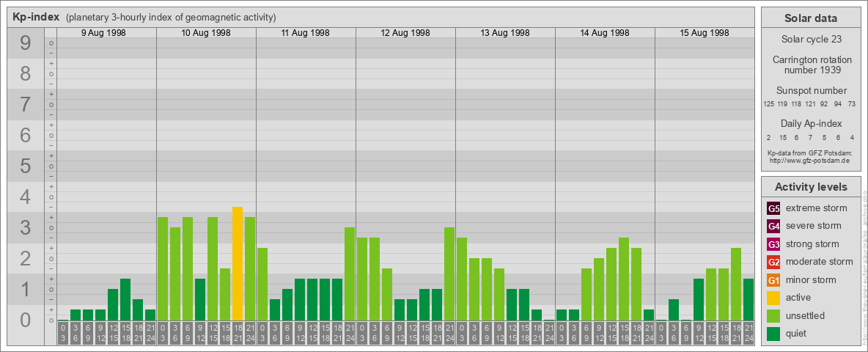The width and height of the screenshot is (868, 352).
Task: Select the dark green quiet swatch
Action: [x=773, y=334]
